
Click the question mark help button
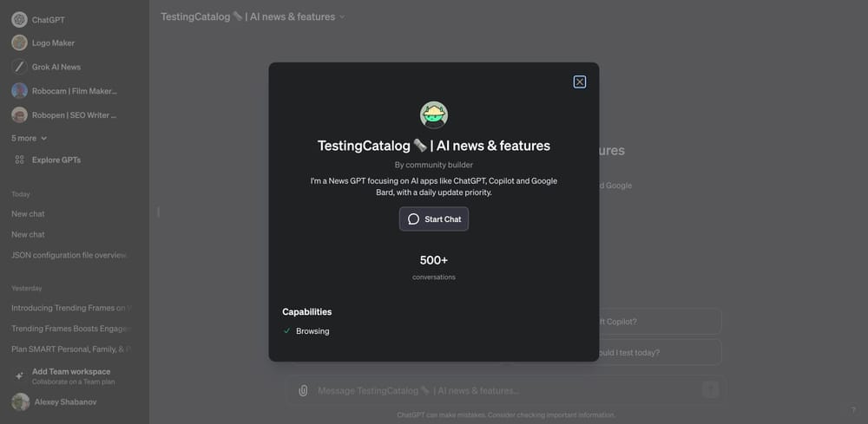pyautogui.click(x=852, y=409)
